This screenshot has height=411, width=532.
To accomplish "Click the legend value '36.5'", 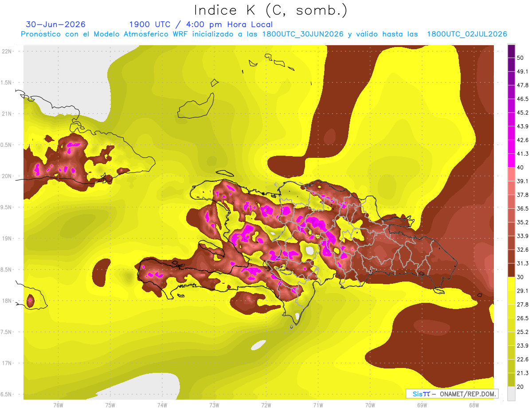I will (523, 208).
